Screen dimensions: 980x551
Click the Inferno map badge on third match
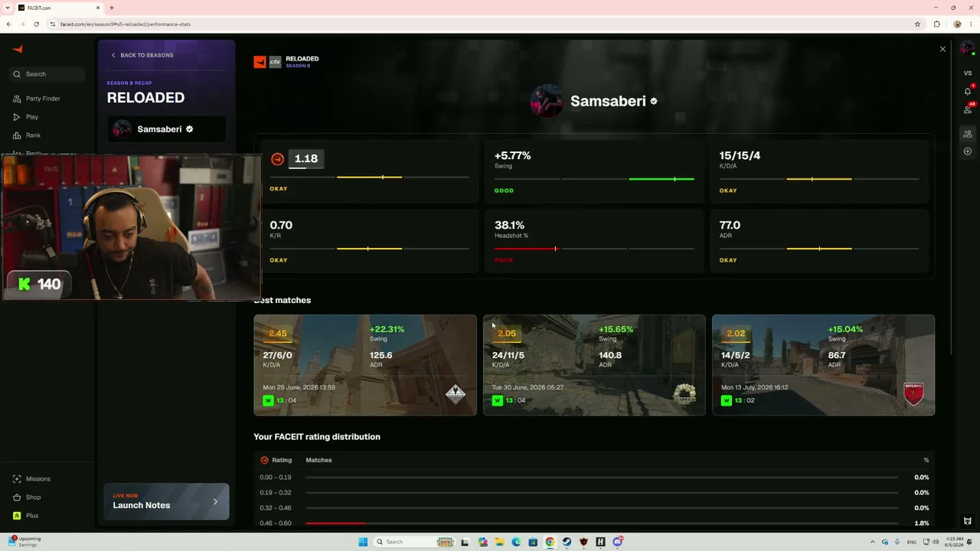click(913, 394)
